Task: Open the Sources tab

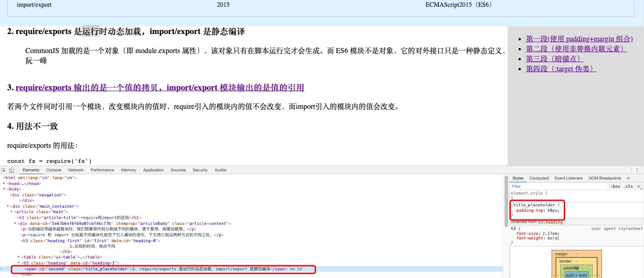Action: click(x=178, y=170)
